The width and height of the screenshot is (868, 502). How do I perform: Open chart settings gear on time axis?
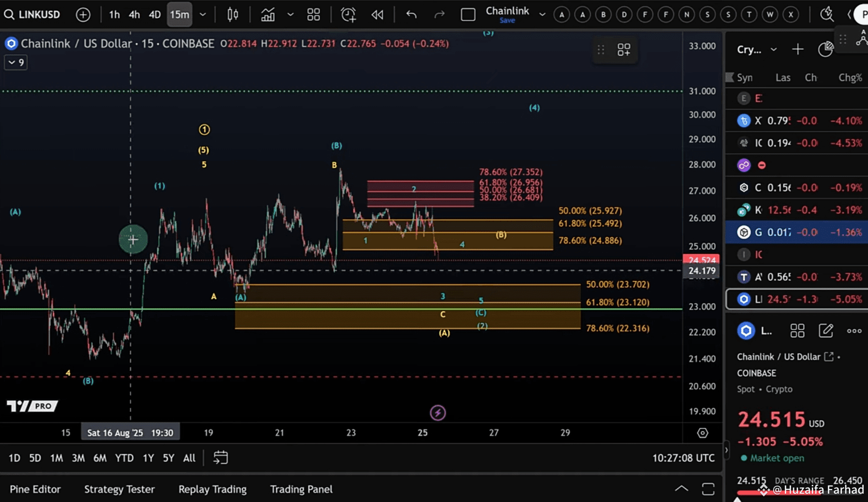coord(702,433)
